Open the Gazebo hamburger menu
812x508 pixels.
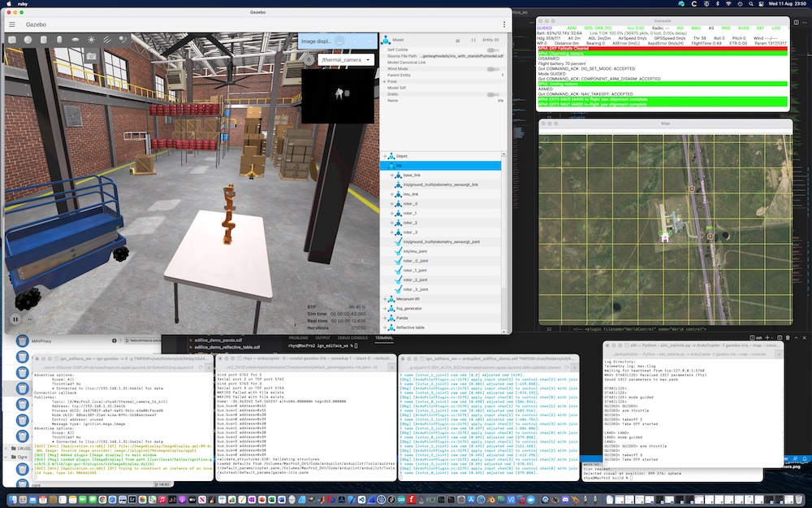tap(13, 24)
